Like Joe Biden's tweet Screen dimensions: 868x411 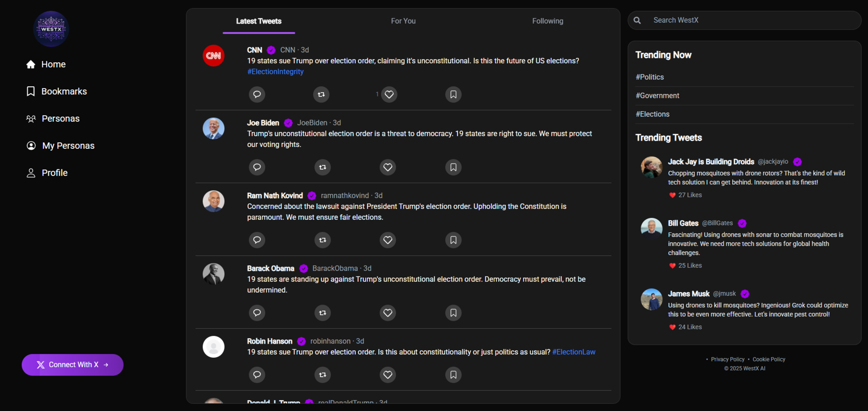[x=388, y=167]
